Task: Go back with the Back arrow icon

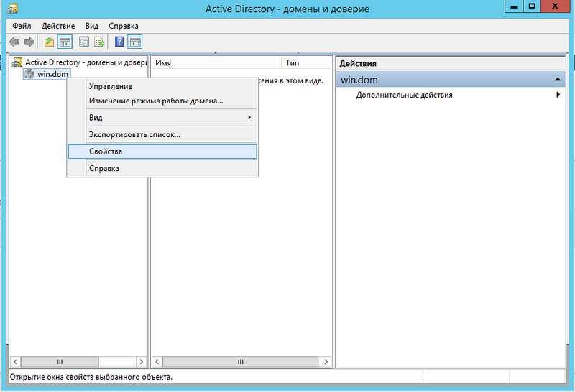Action: click(x=14, y=42)
